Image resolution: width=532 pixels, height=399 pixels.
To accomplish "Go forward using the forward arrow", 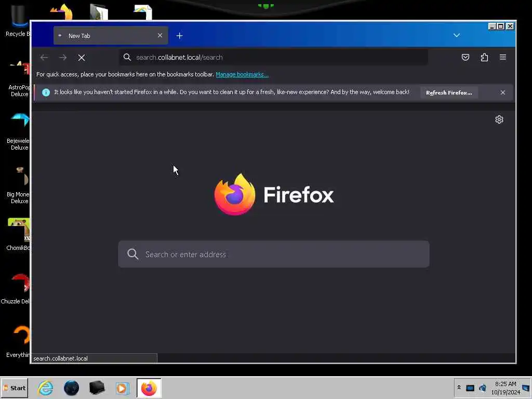I will [x=63, y=58].
